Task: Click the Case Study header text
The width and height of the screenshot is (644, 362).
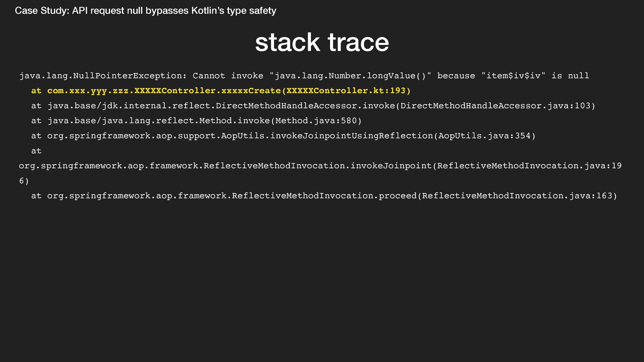Action: click(x=145, y=11)
